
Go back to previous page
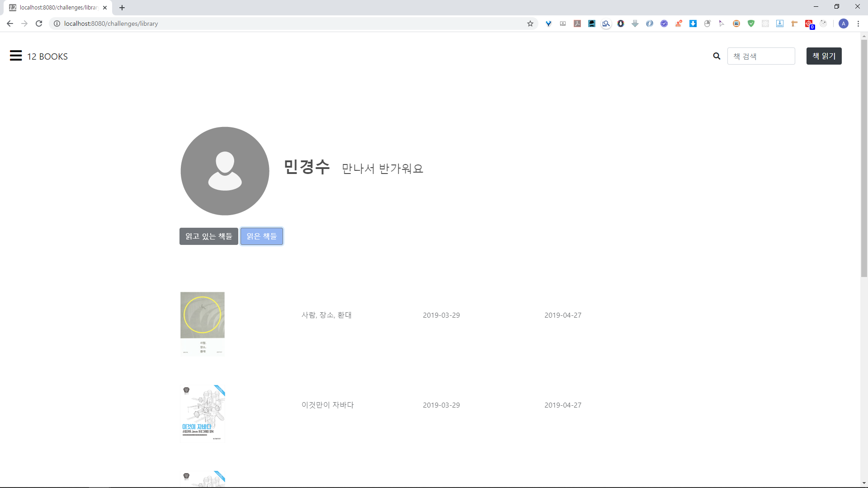coord(10,23)
